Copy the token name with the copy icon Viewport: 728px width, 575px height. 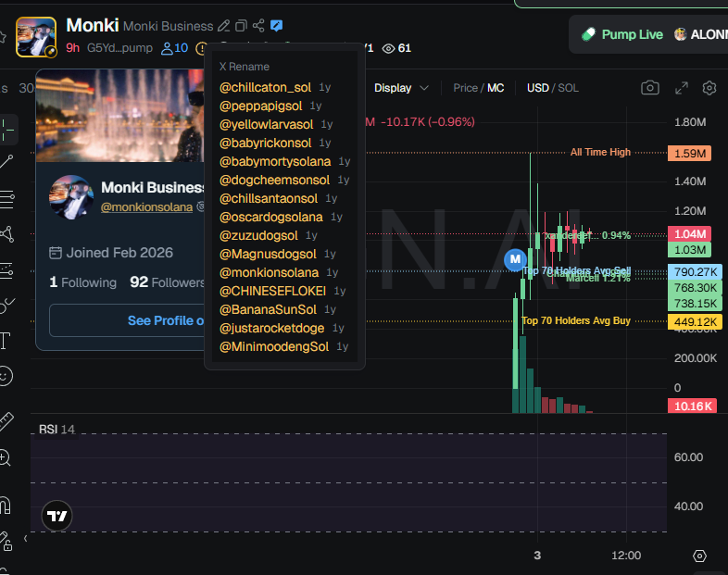click(241, 26)
